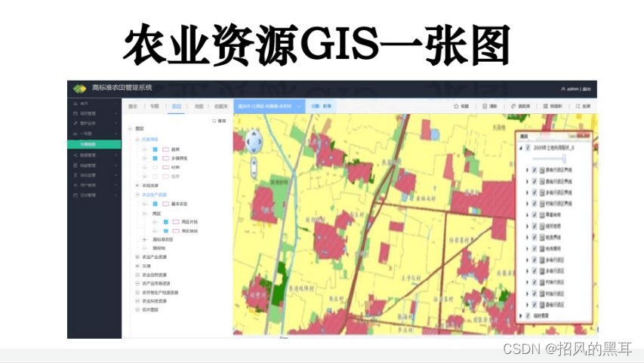Image resolution: width=644 pixels, height=363 pixels.
Task: Expand the 农业产业资源 tree node
Action: tap(137, 257)
